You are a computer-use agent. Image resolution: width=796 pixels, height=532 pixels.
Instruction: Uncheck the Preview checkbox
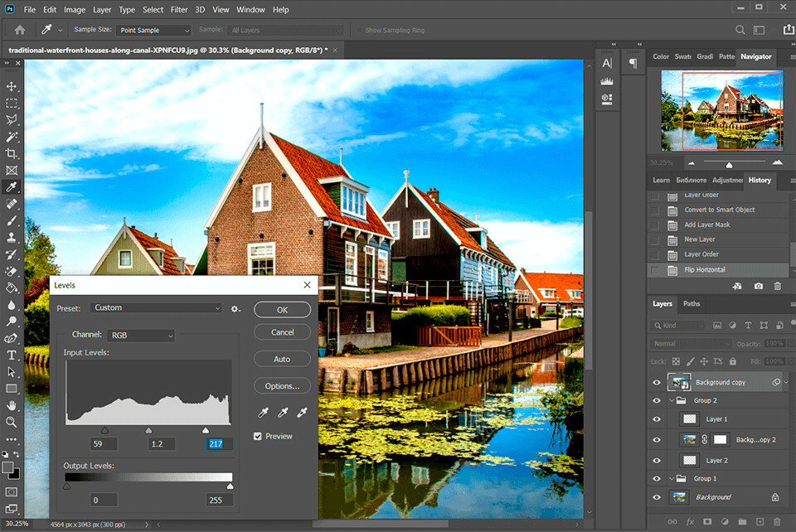258,437
